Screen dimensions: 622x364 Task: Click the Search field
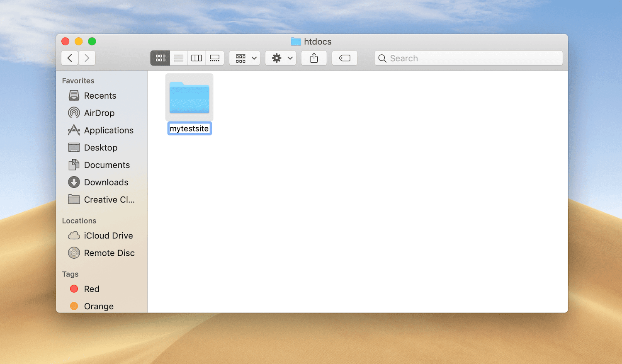click(469, 58)
